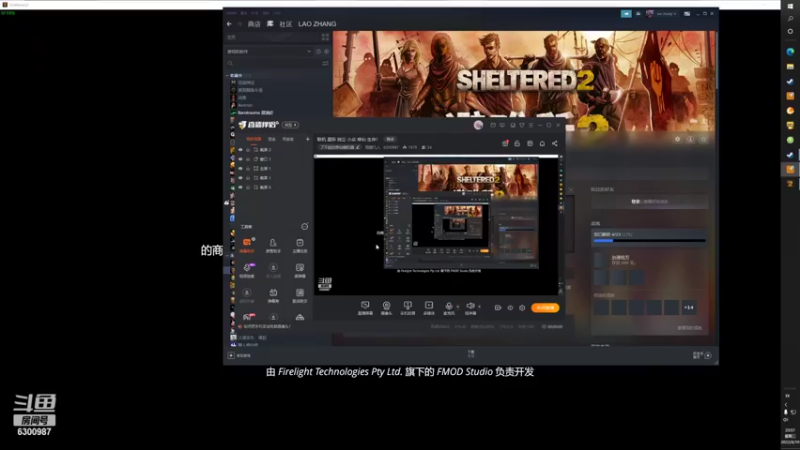
Task: Share the stream with the share icon
Action: [x=555, y=144]
